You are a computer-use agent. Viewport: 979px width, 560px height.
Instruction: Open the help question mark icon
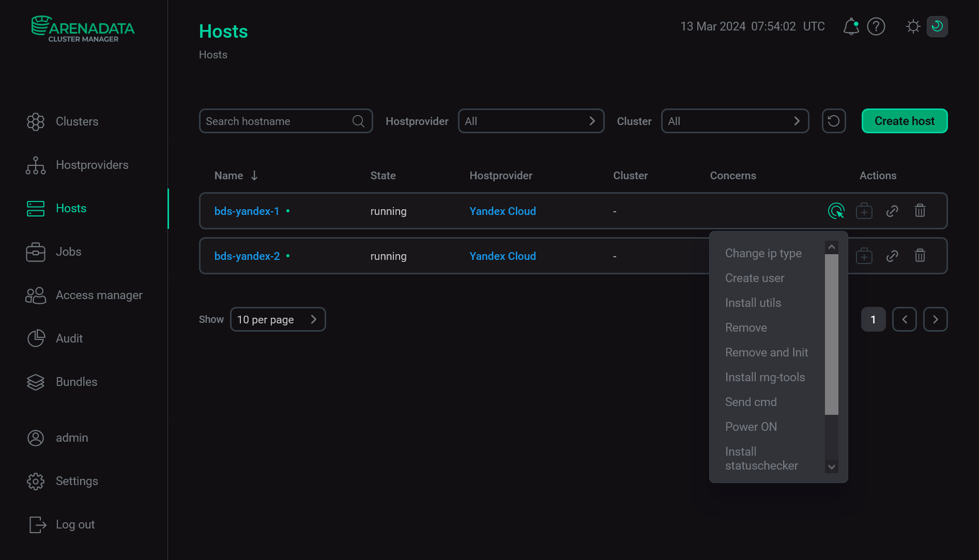pyautogui.click(x=876, y=26)
